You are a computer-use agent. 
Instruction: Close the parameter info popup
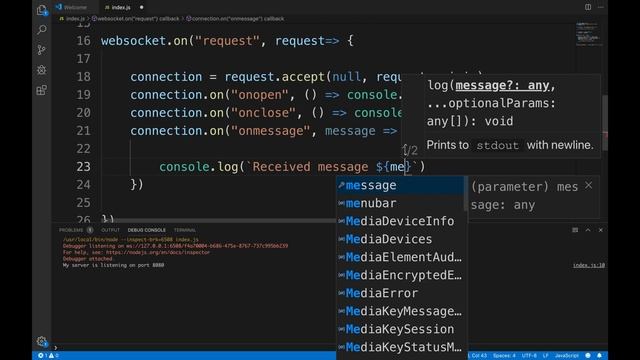pos(588,185)
